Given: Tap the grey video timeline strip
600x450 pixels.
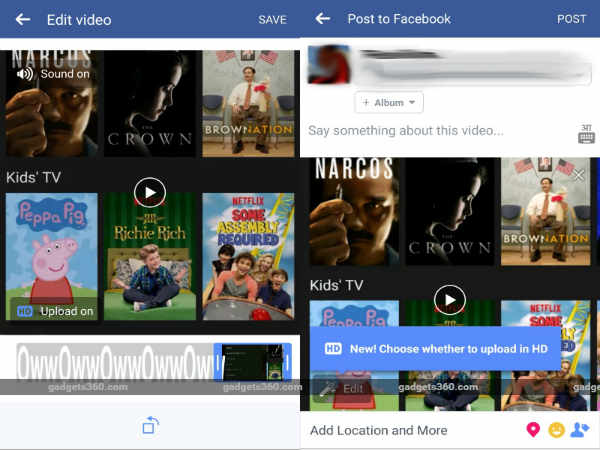Looking at the screenshot, I should 115,362.
